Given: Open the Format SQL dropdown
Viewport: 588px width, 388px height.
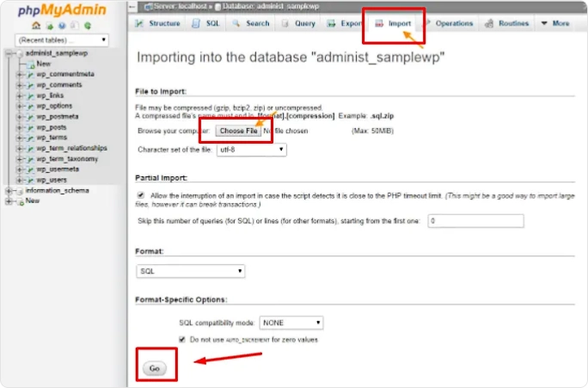Looking at the screenshot, I should pyautogui.click(x=191, y=271).
